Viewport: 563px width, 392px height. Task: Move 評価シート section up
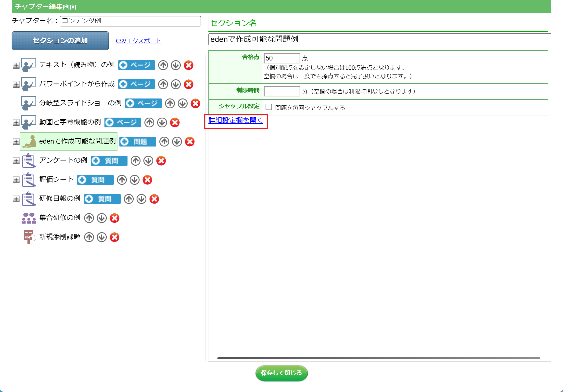122,180
